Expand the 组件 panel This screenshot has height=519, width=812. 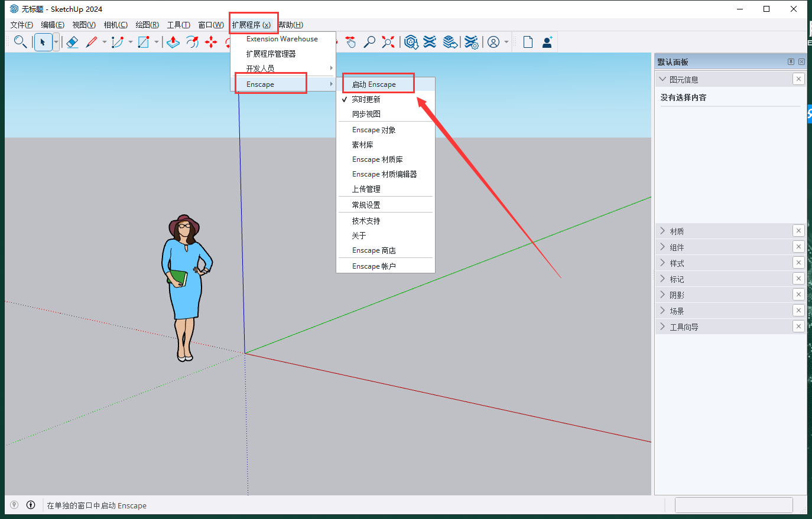click(x=662, y=247)
